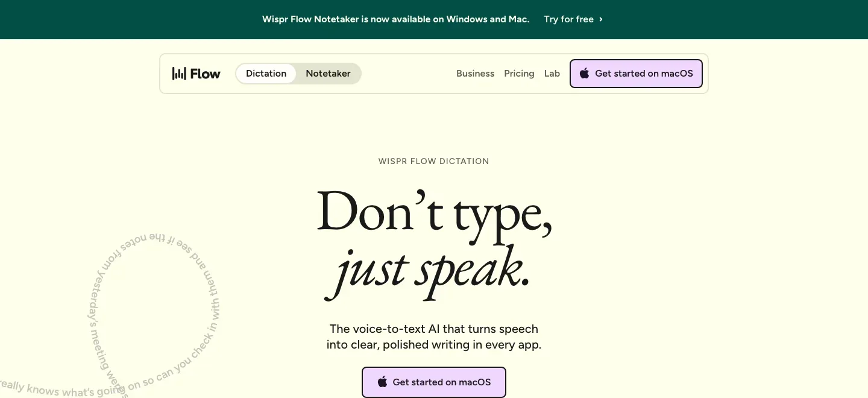The image size is (868, 398).
Task: Open the Lab link in navbar
Action: 552,74
